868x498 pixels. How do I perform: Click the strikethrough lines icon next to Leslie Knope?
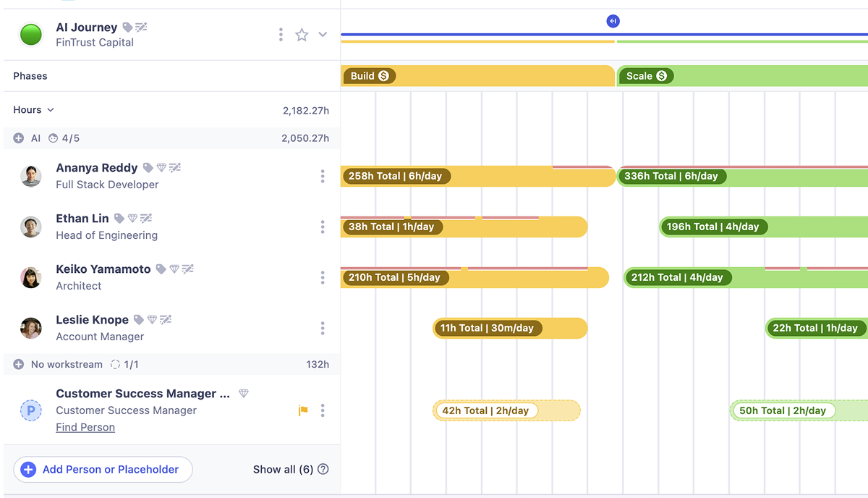click(165, 320)
